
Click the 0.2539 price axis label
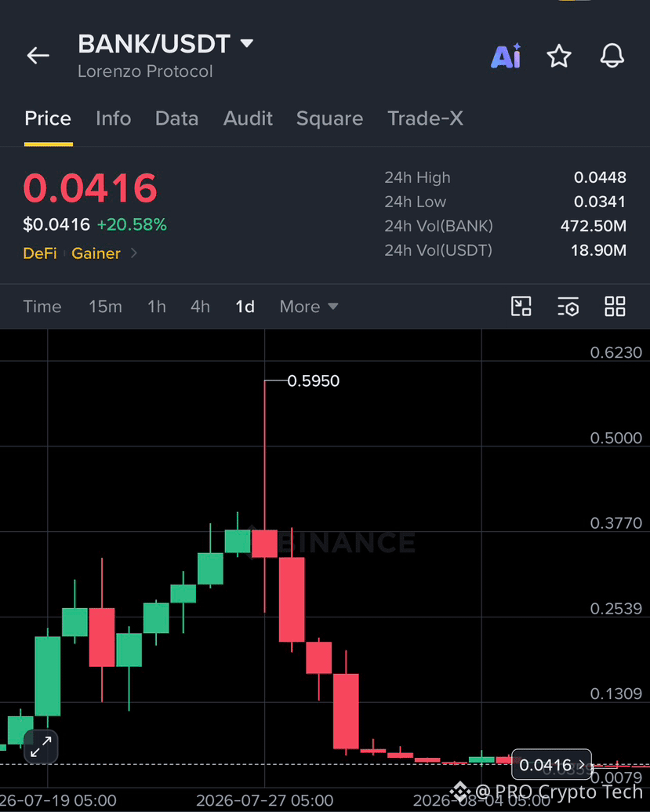616,609
